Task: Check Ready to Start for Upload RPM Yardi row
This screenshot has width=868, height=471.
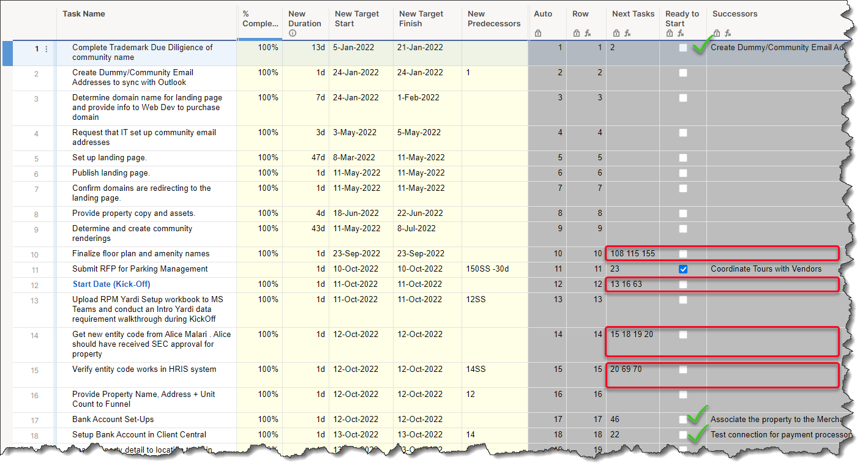Action: [683, 300]
